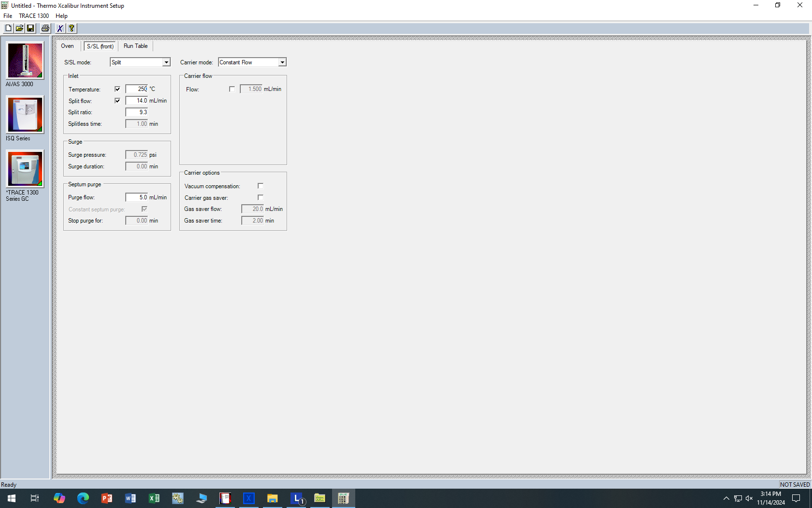Open the Carrier mode dropdown
The image size is (812, 508).
coord(282,62)
